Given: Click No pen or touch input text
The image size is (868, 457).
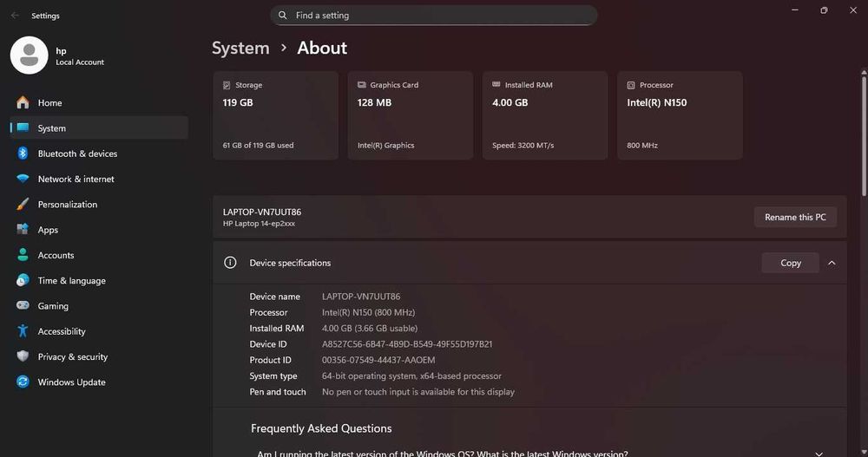Looking at the screenshot, I should pyautogui.click(x=418, y=392).
